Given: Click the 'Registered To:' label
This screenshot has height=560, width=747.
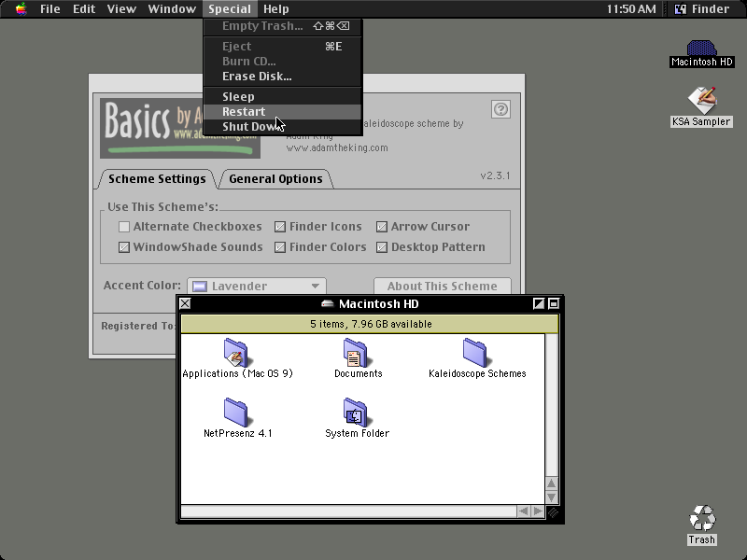Looking at the screenshot, I should click(x=138, y=326).
